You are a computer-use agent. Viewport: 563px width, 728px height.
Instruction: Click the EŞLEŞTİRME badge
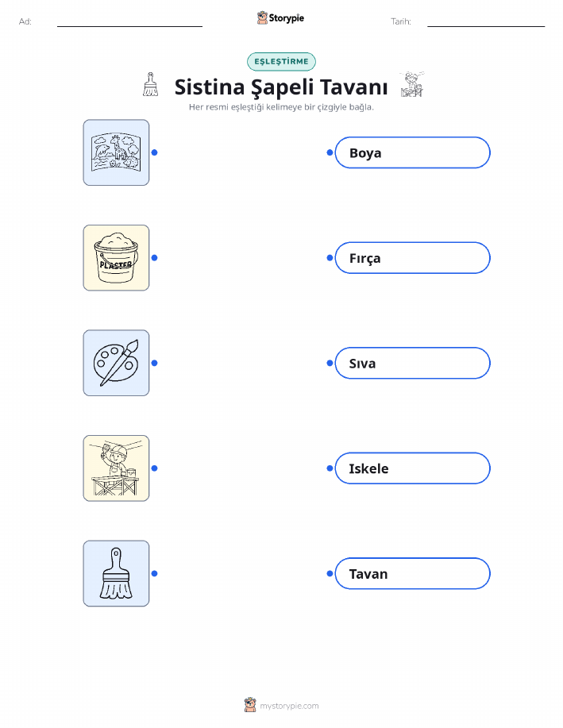tap(281, 62)
